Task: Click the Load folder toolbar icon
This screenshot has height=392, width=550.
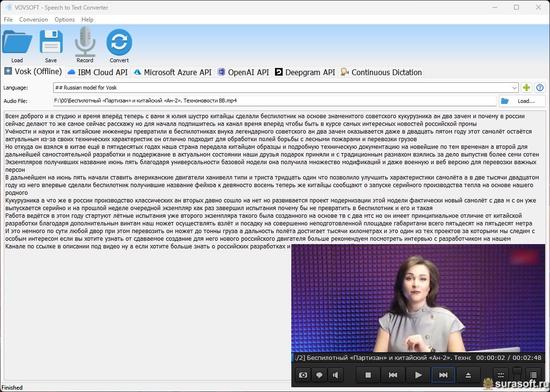Action: pos(17,43)
